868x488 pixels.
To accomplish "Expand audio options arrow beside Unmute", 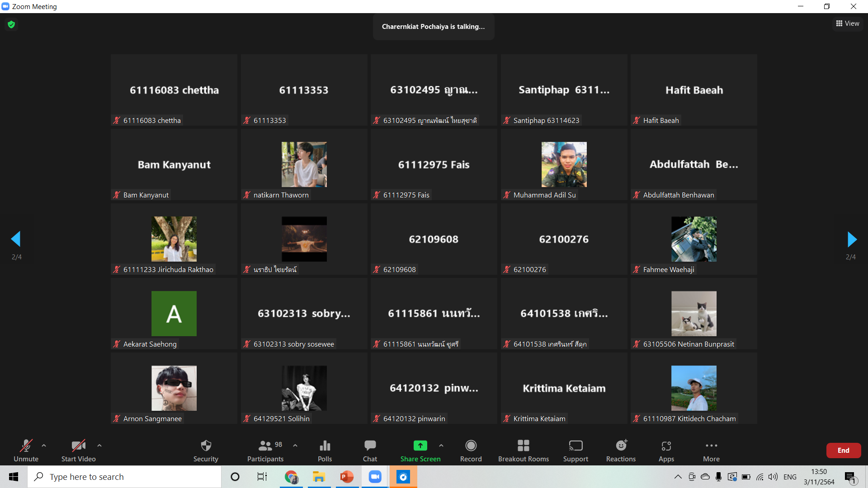I will [44, 446].
